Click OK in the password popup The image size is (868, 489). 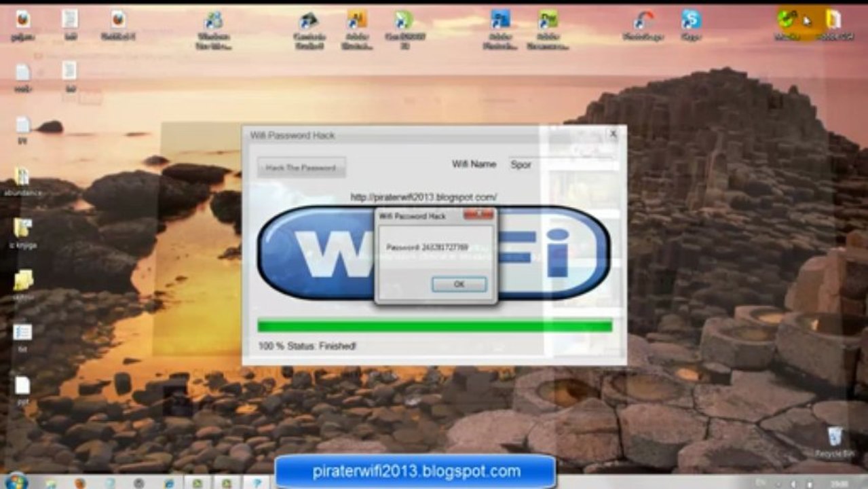point(459,284)
